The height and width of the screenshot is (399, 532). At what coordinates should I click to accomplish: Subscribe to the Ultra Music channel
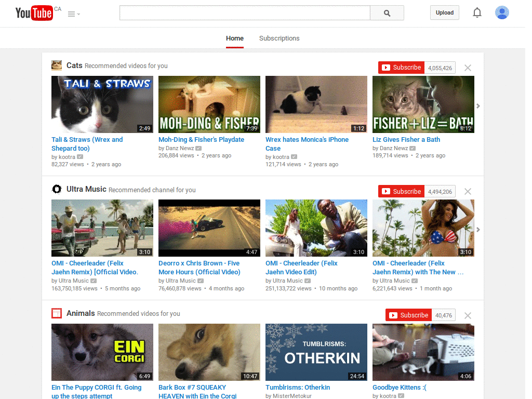(x=402, y=191)
